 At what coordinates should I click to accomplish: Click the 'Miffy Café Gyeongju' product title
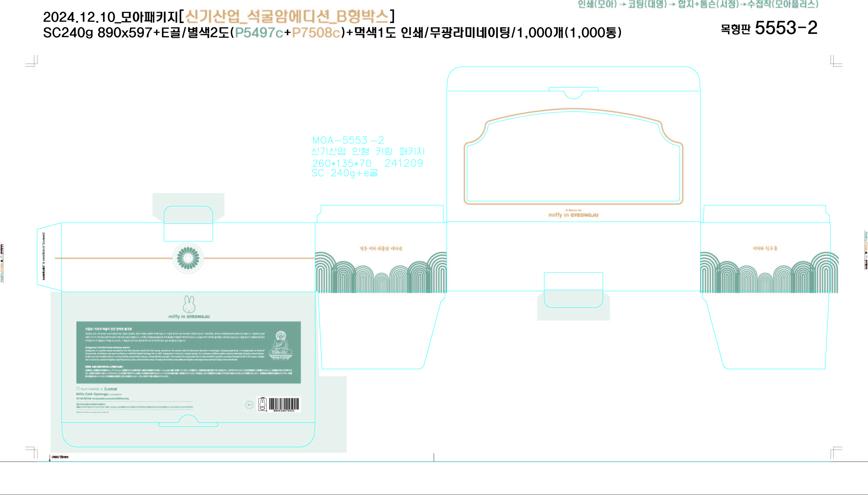click(x=92, y=394)
